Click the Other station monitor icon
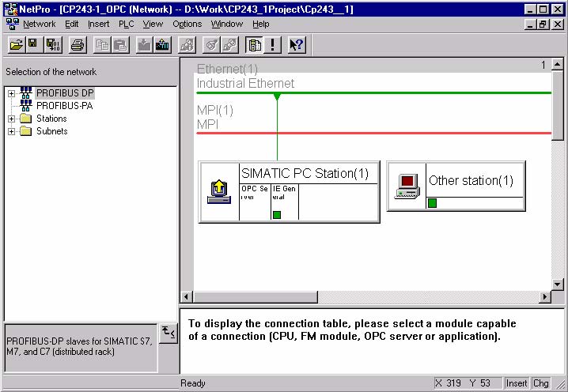 (x=407, y=187)
